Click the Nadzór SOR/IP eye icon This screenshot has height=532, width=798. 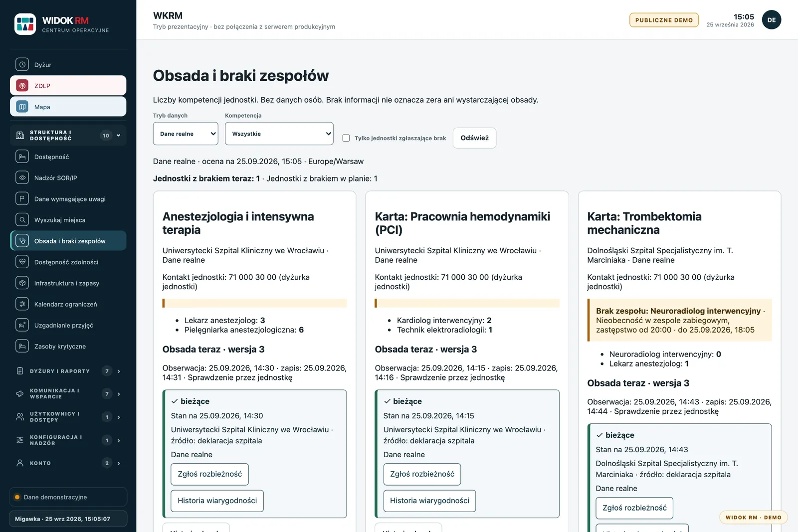click(x=22, y=177)
